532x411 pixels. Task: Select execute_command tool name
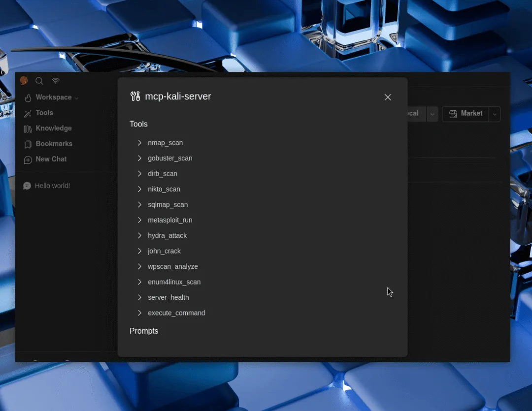[176, 313]
